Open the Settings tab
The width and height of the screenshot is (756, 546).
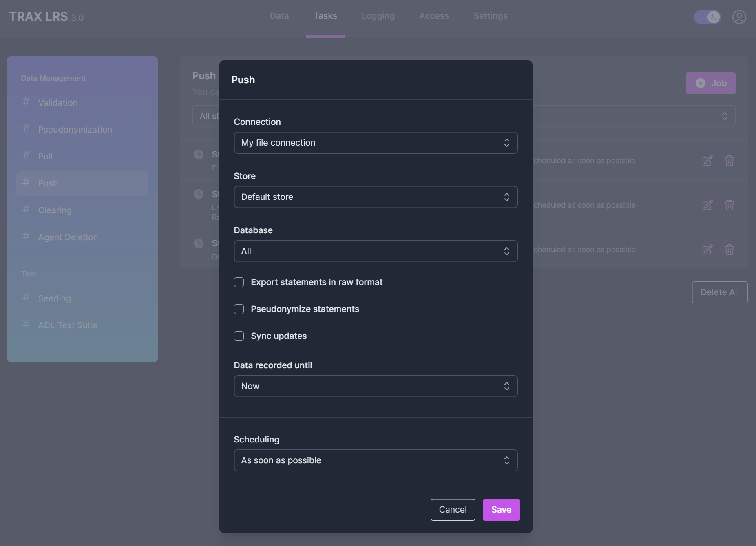491,16
